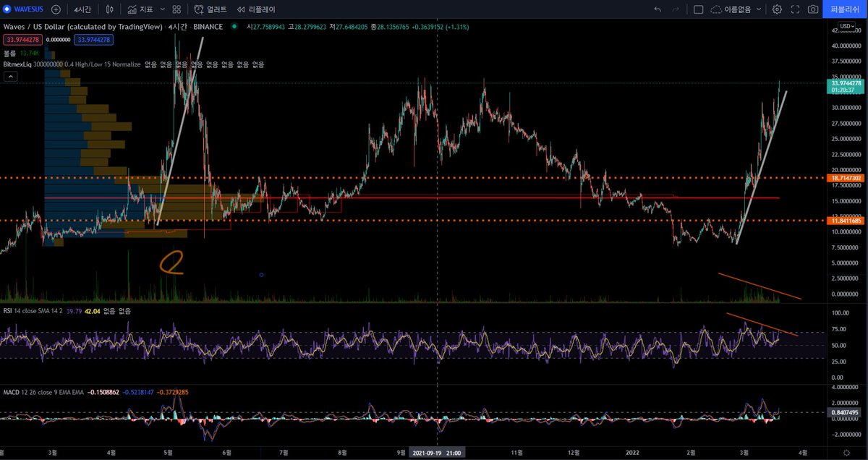
Task: Click the Waves / US Dollar title
Action: point(83,27)
